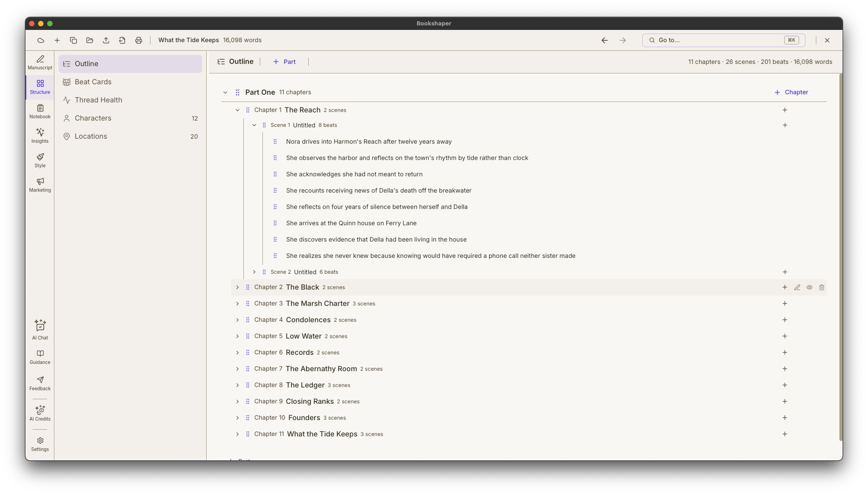Select Outline in the Structure panel

pos(130,64)
